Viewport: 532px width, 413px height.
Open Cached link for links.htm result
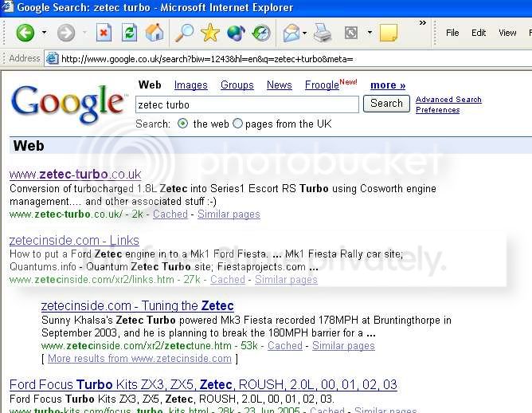click(x=227, y=280)
